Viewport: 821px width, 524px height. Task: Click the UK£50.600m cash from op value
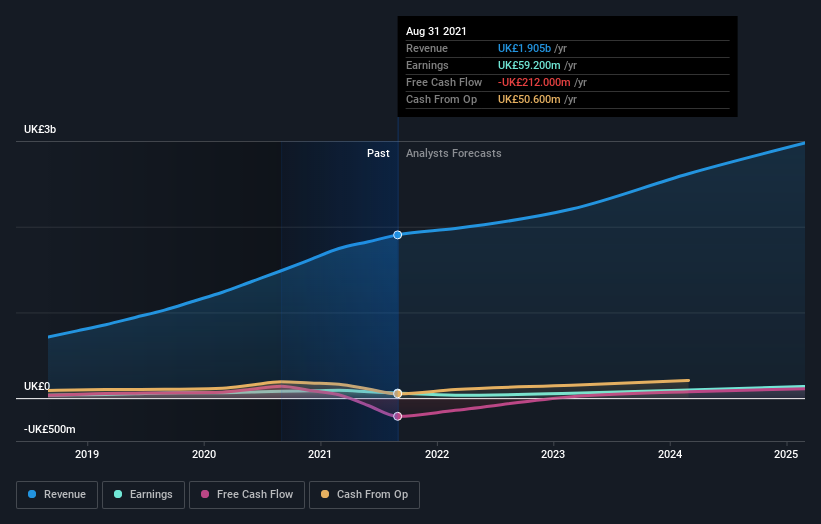point(529,99)
